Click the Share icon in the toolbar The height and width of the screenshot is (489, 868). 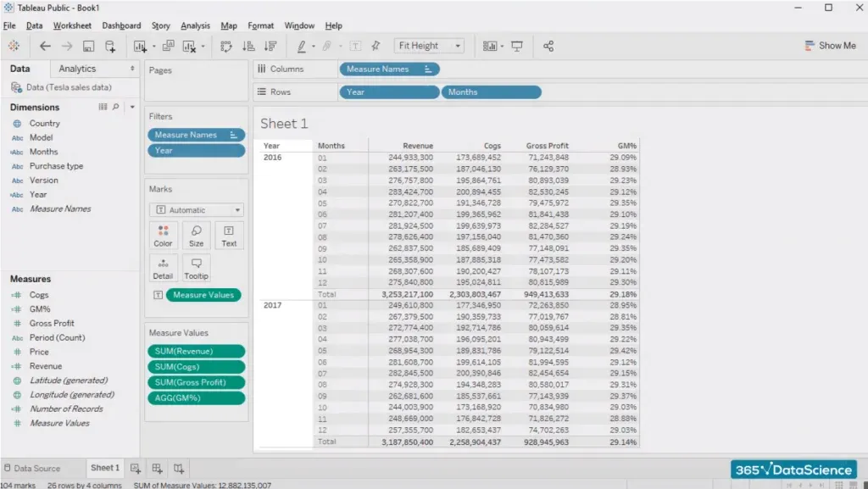point(548,46)
